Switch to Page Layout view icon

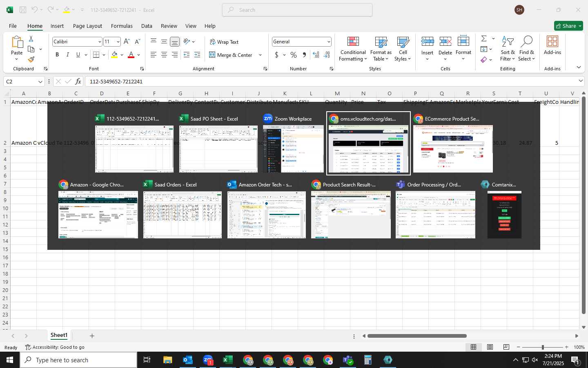490,347
